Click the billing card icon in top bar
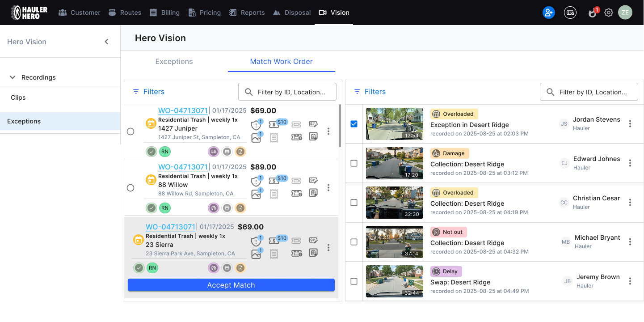644x322 pixels. click(570, 13)
